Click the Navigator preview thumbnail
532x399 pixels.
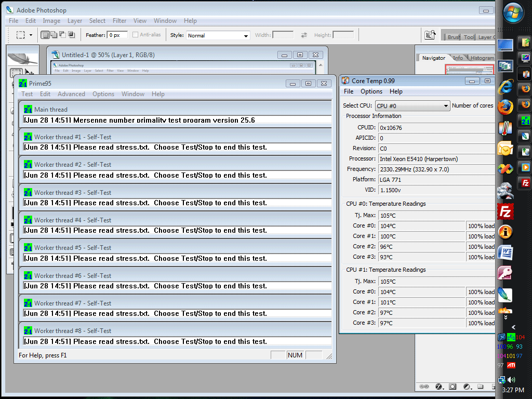coord(470,70)
